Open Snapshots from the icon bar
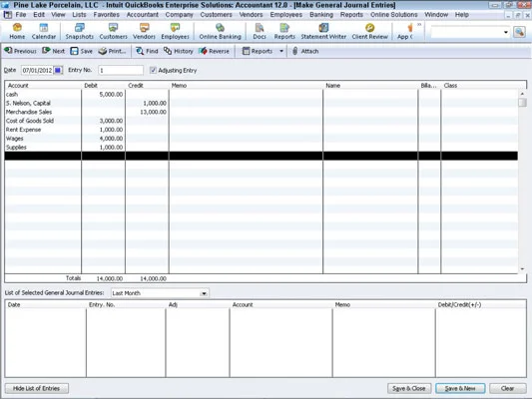Image resolution: width=532 pixels, height=399 pixels. pyautogui.click(x=80, y=32)
